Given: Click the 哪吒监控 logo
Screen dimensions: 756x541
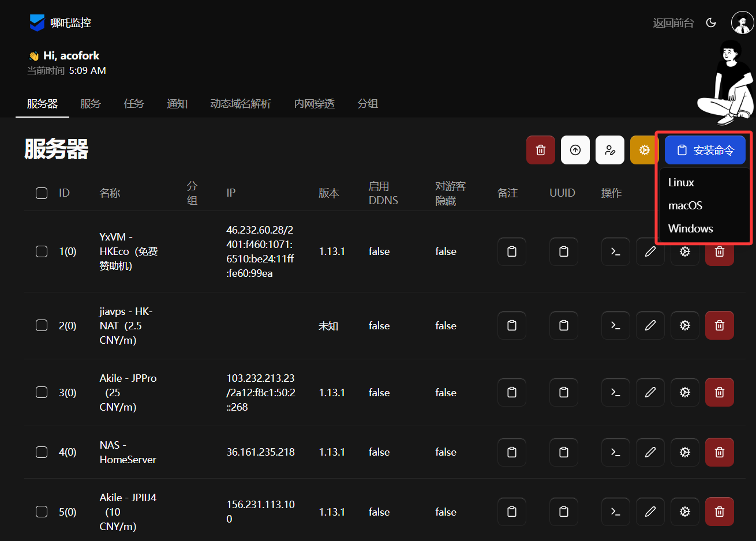Looking at the screenshot, I should point(61,22).
